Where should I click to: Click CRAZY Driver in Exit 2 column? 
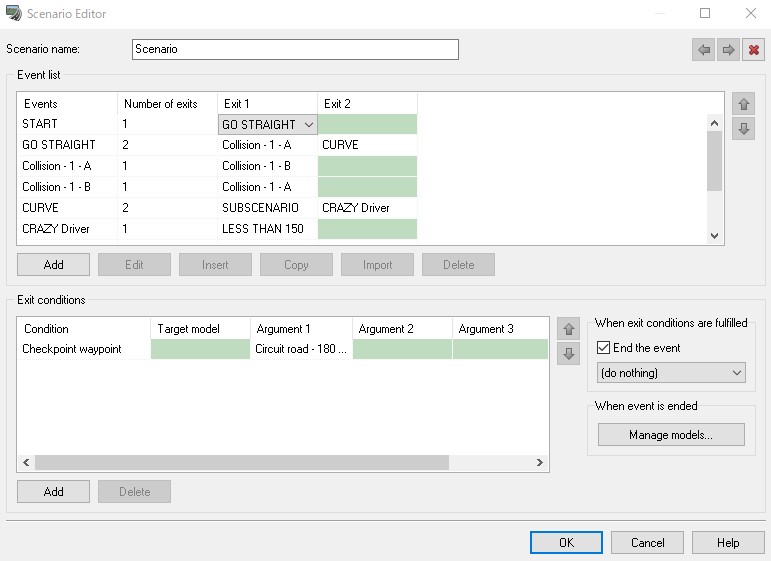pos(367,208)
